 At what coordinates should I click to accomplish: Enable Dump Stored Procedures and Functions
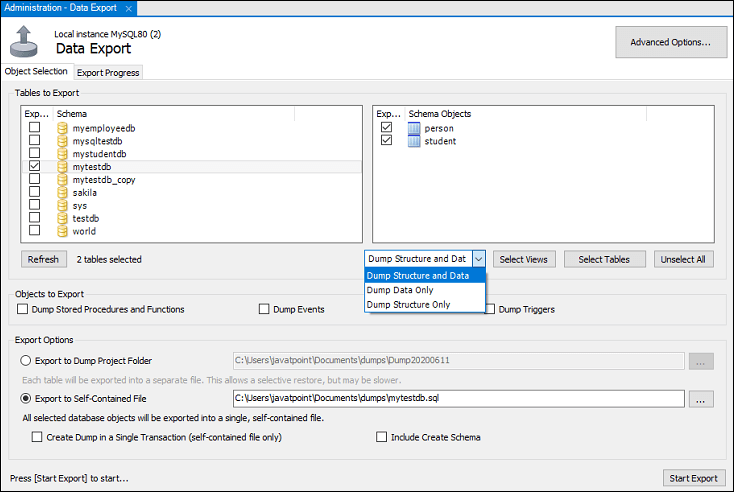tap(23, 310)
